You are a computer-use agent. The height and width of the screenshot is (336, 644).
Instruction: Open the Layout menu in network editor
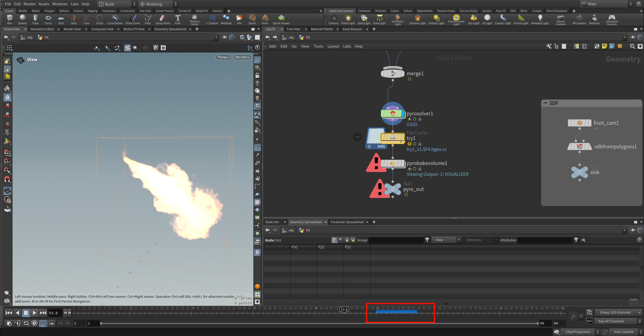click(333, 46)
